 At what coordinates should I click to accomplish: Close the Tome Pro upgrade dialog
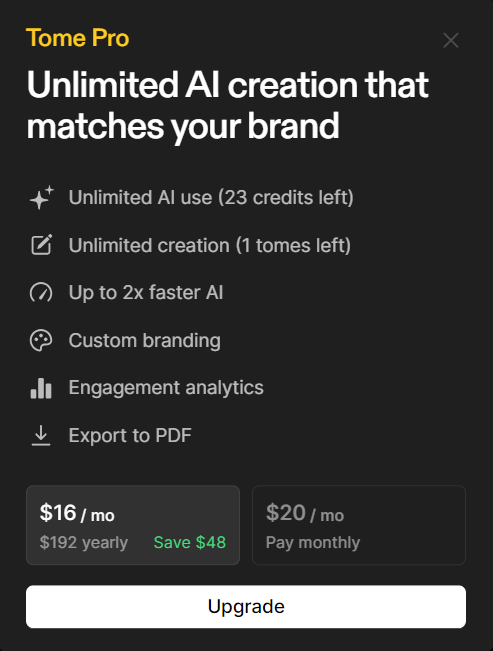[x=451, y=40]
